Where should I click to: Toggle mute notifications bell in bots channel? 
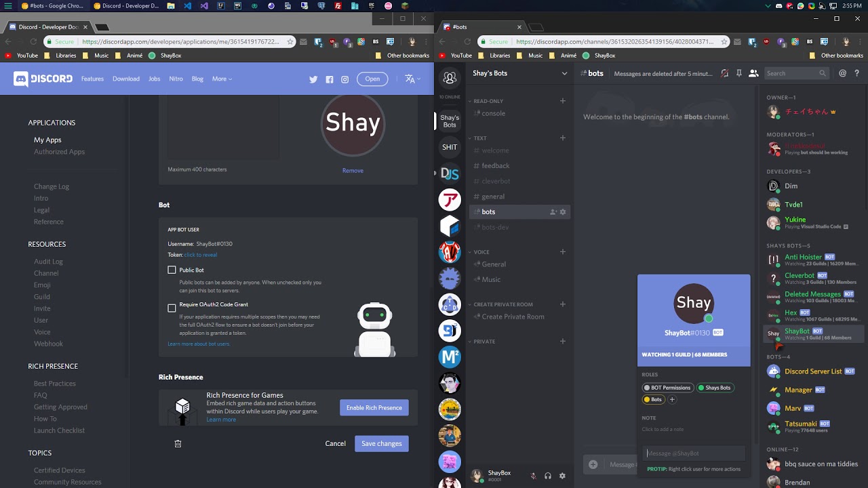724,73
